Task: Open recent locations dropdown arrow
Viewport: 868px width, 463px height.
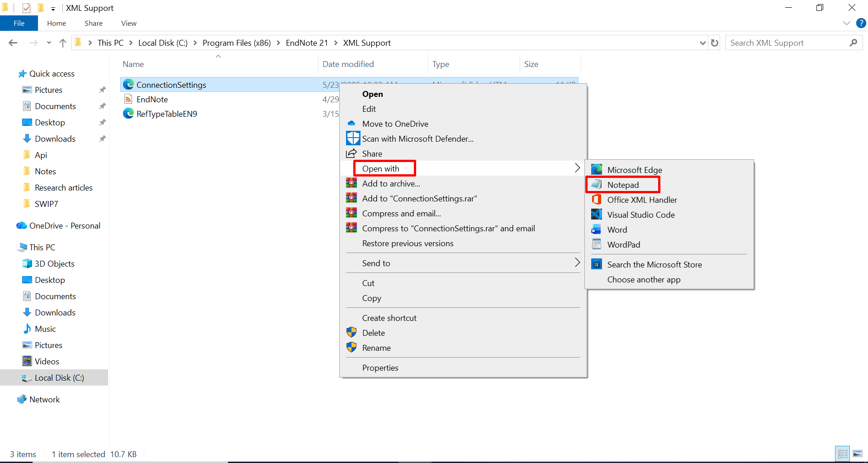Action: pyautogui.click(x=49, y=43)
